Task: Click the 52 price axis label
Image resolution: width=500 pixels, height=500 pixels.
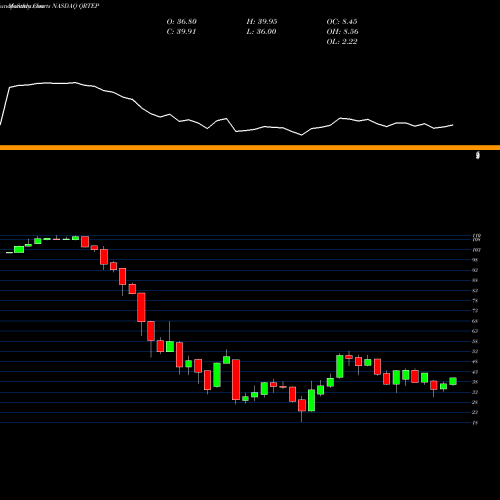Action: (475, 351)
